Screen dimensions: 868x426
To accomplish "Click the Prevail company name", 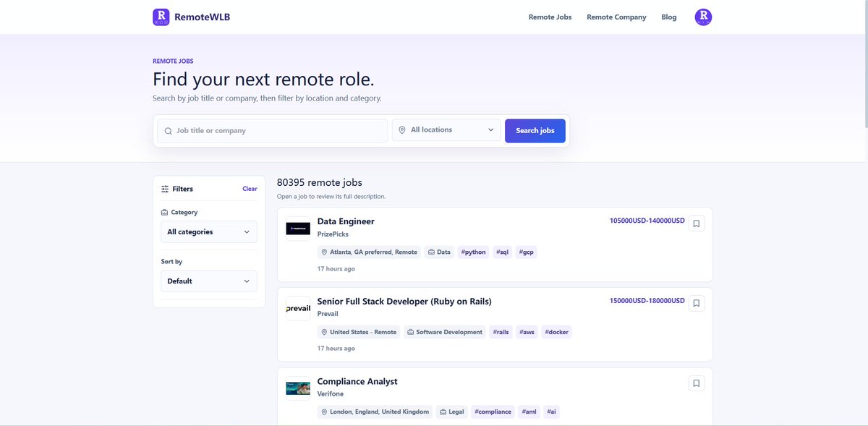I will pos(328,314).
